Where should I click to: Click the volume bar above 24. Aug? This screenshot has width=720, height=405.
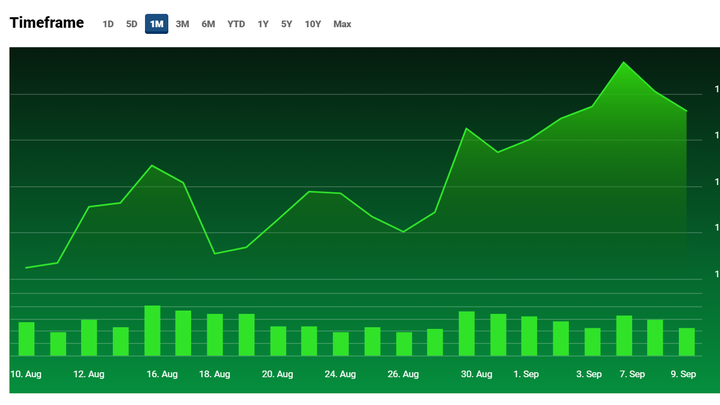(x=341, y=344)
